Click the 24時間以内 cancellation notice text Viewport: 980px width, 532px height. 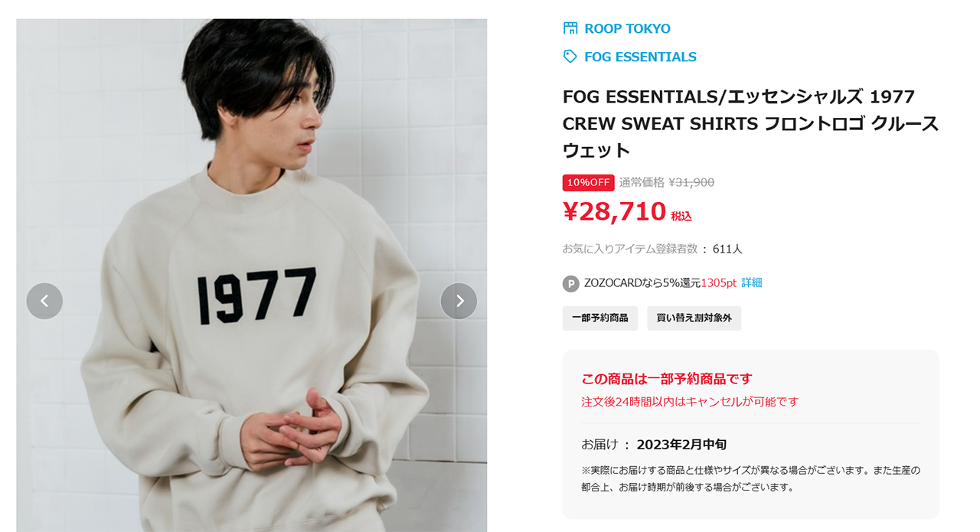point(690,402)
